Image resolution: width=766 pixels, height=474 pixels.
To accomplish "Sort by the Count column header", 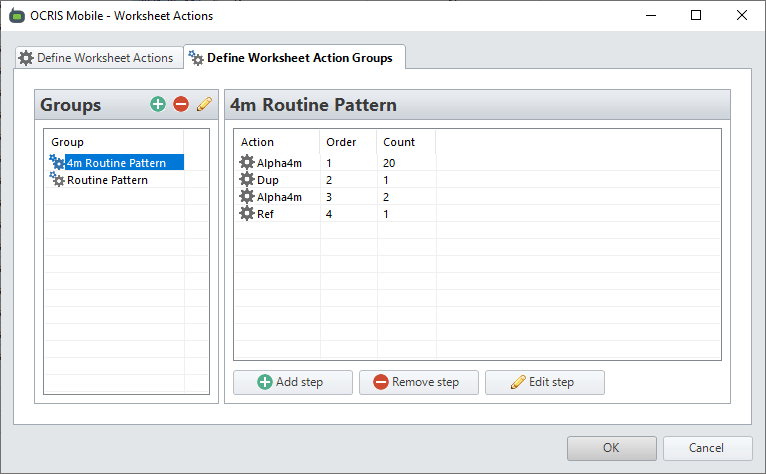I will click(399, 142).
